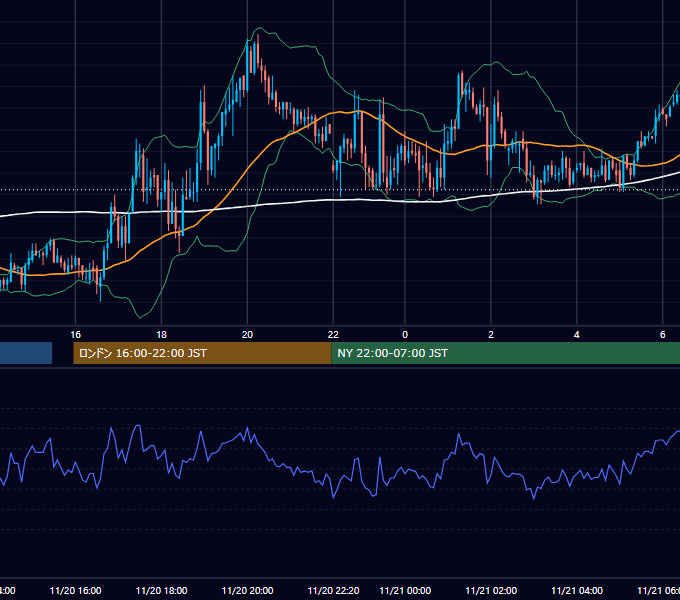The height and width of the screenshot is (600, 680).
Task: Click the '11/20 20:00' date label
Action: (x=247, y=591)
